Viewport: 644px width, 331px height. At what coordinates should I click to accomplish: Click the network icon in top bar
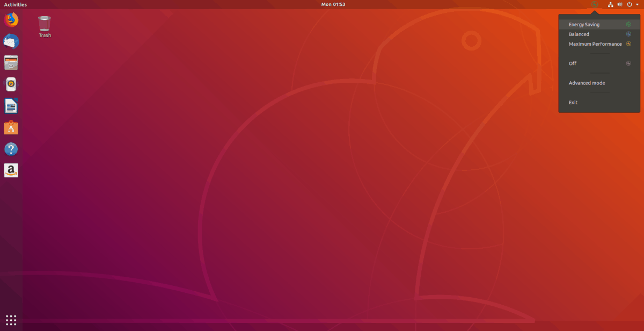[610, 4]
